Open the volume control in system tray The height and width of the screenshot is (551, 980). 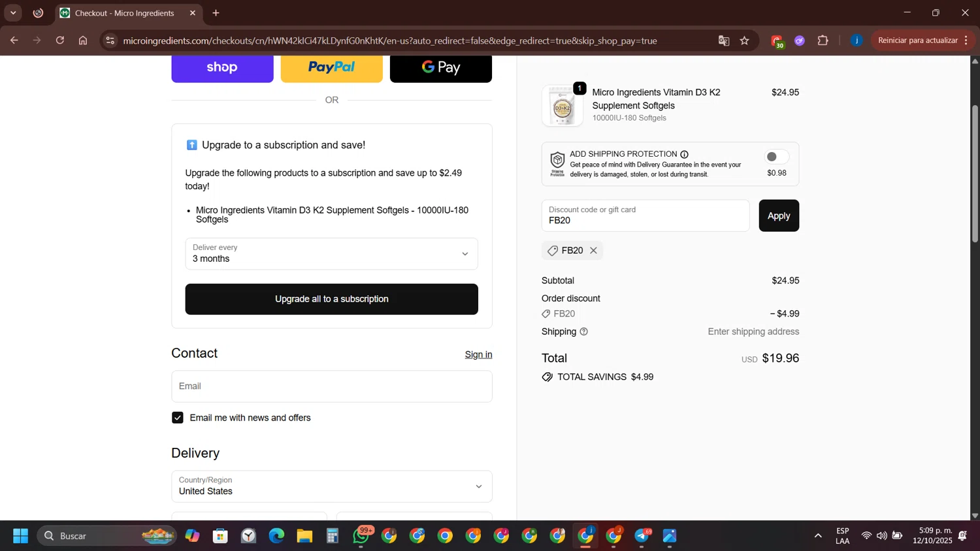coord(882,536)
